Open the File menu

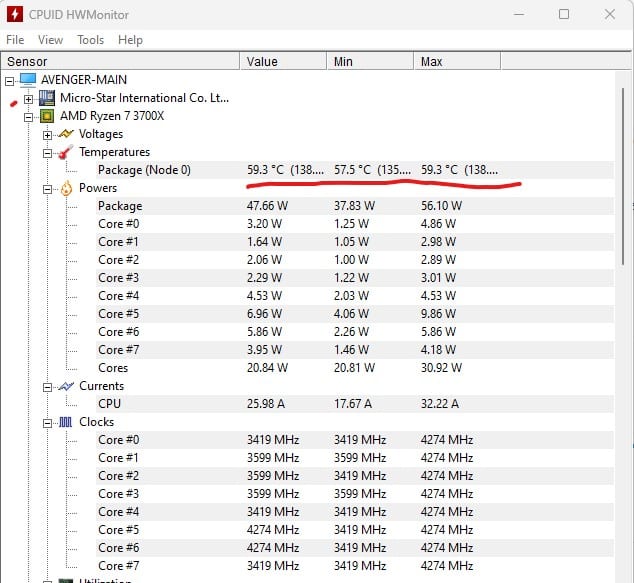pyautogui.click(x=15, y=40)
